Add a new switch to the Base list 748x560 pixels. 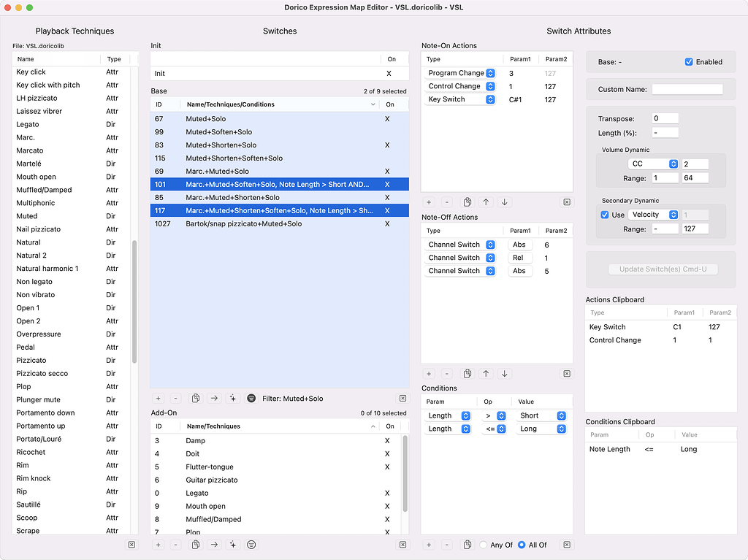click(x=158, y=398)
